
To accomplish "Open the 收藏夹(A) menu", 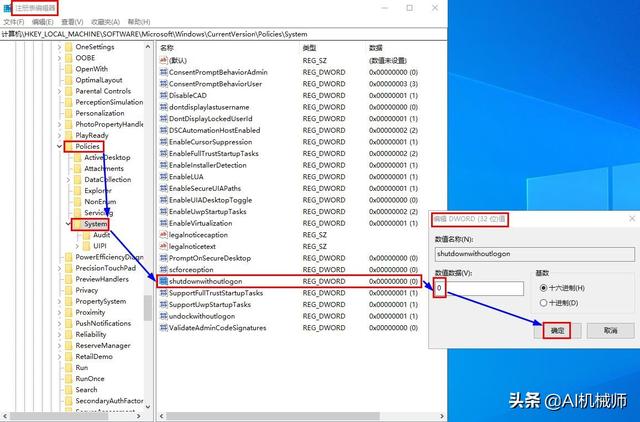I will (x=105, y=22).
